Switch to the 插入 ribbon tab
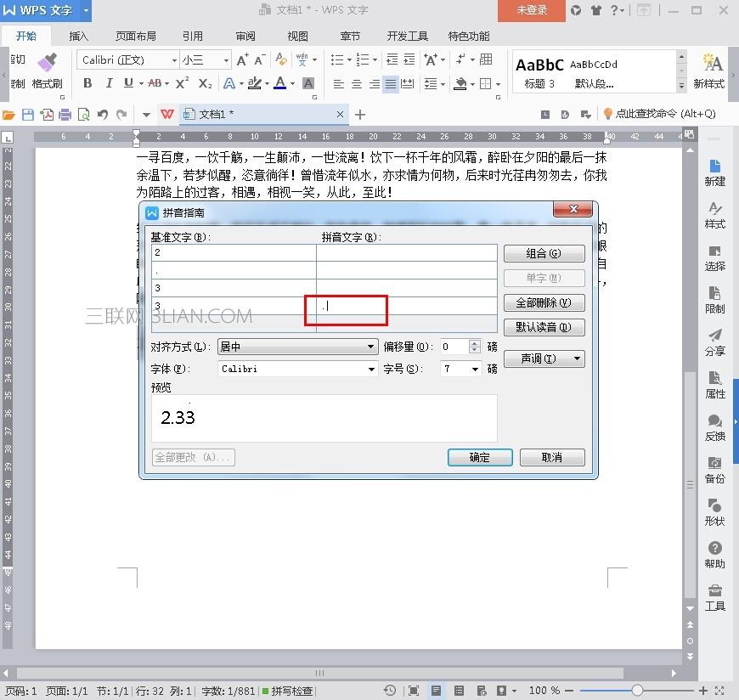The width and height of the screenshot is (739, 700). [78, 37]
